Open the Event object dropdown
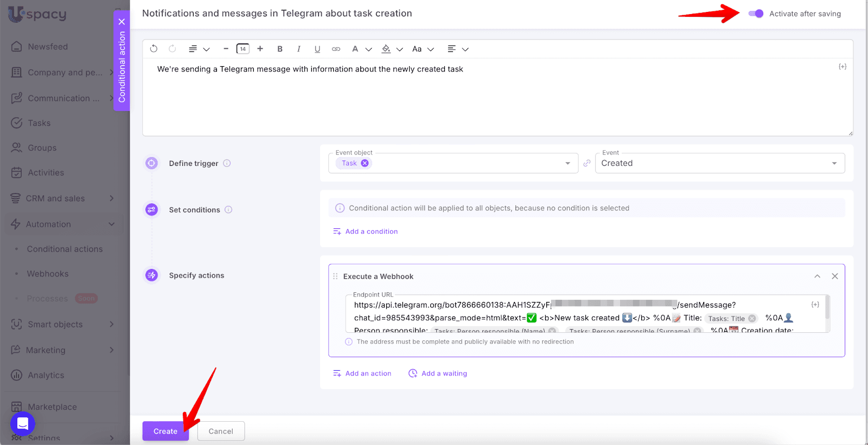 pyautogui.click(x=567, y=163)
